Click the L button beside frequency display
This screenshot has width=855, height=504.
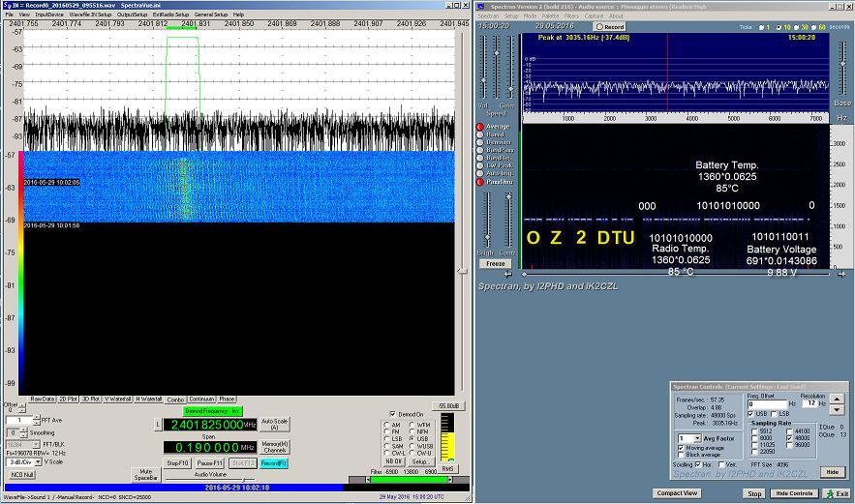tap(158, 425)
